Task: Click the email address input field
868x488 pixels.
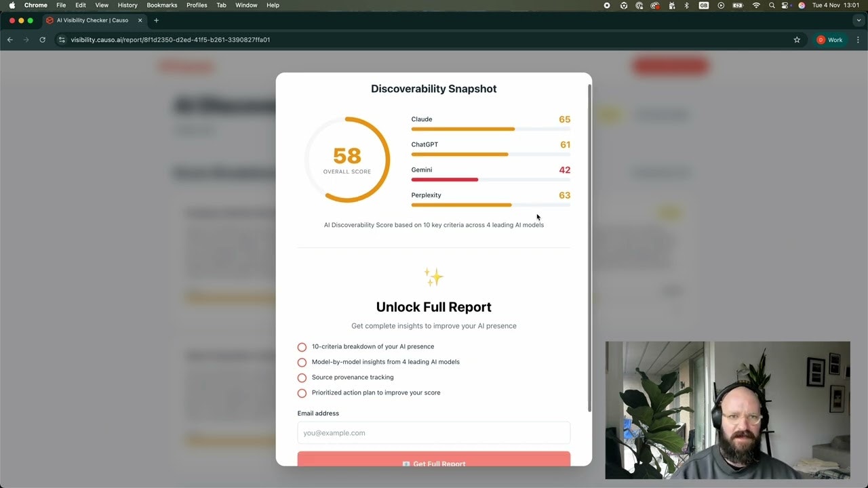Action: click(433, 432)
